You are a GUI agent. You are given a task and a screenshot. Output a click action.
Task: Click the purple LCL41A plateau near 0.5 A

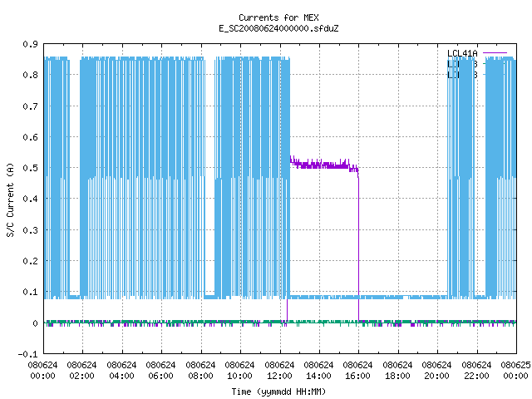[323, 165]
